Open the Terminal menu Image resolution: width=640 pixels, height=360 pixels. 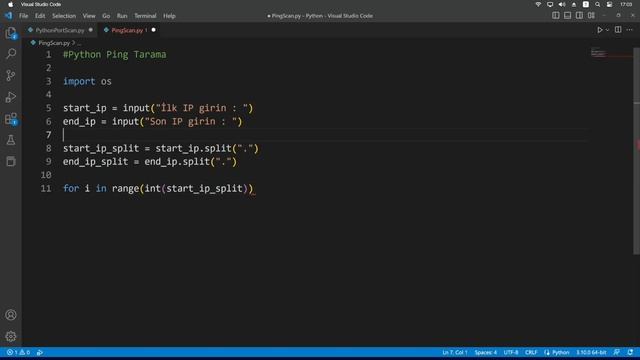click(x=145, y=16)
